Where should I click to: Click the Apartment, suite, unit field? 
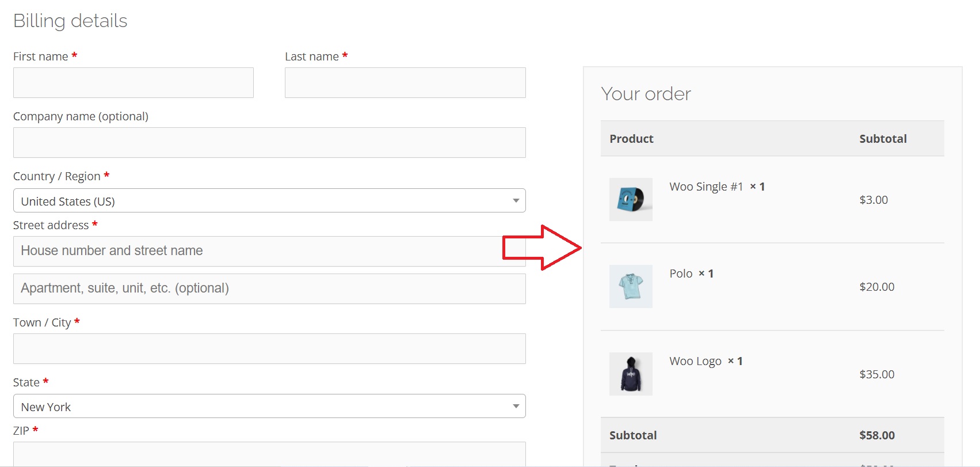269,288
